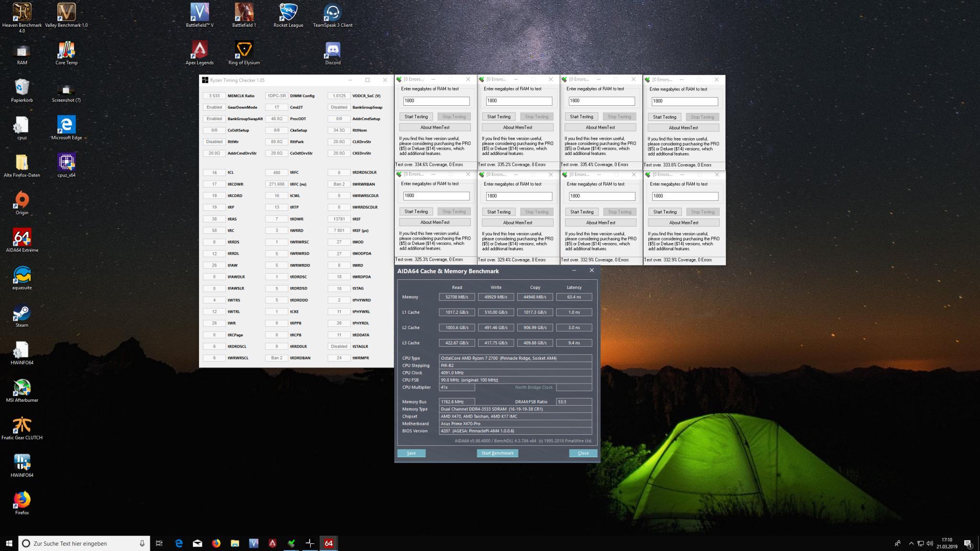
Task: Select the RAM desktop shortcut
Action: (x=22, y=55)
